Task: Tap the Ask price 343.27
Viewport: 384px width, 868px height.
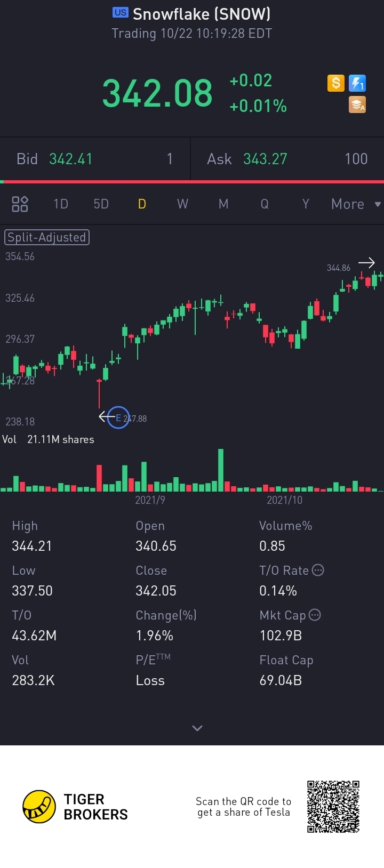Action: click(x=265, y=159)
